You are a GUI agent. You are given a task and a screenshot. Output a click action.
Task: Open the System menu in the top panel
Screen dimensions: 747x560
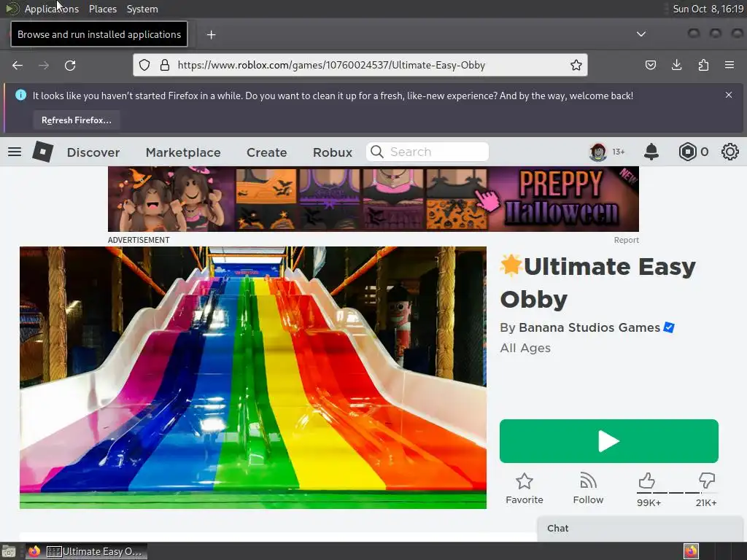(142, 9)
